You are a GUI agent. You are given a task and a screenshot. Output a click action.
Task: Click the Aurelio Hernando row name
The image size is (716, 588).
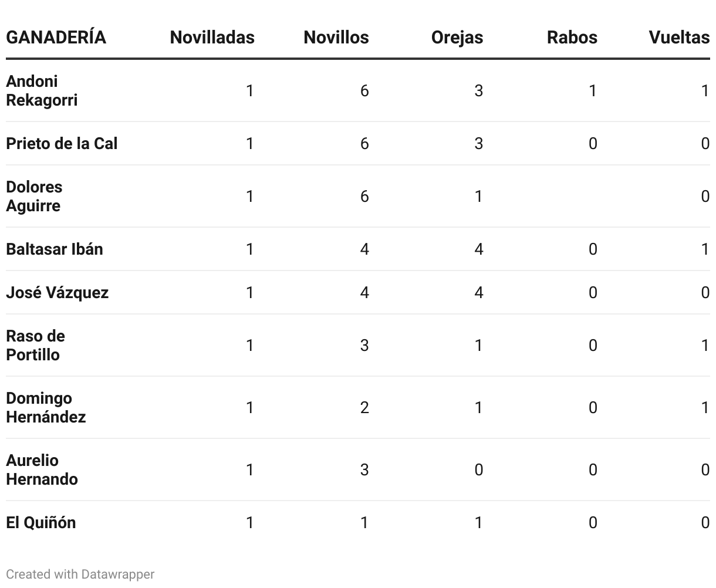pyautogui.click(x=42, y=469)
